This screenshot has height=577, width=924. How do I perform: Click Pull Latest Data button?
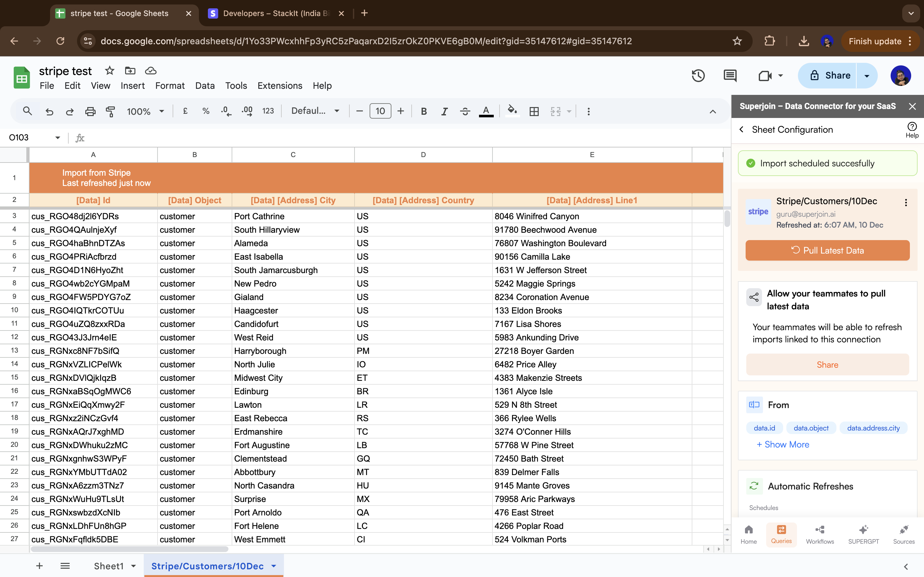click(827, 250)
